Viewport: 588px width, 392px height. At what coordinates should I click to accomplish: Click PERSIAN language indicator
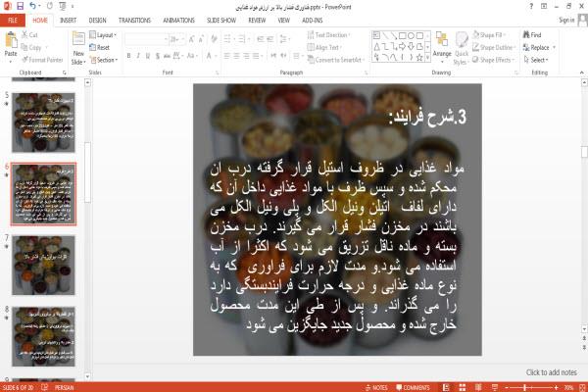pyautogui.click(x=64, y=387)
